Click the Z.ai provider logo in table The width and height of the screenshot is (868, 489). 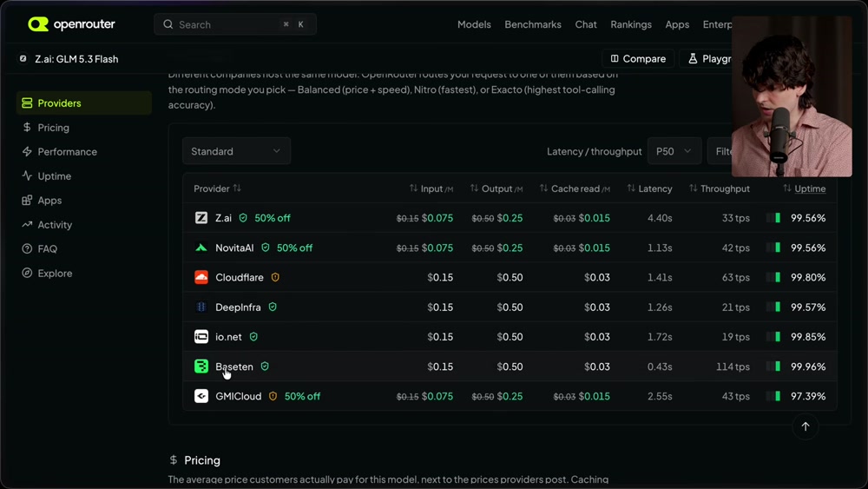coord(201,218)
